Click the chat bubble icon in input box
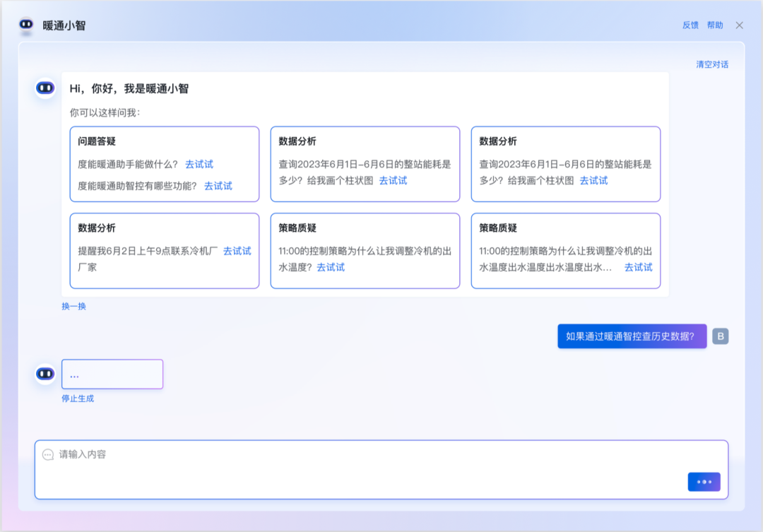This screenshot has height=532, width=763. [48, 454]
